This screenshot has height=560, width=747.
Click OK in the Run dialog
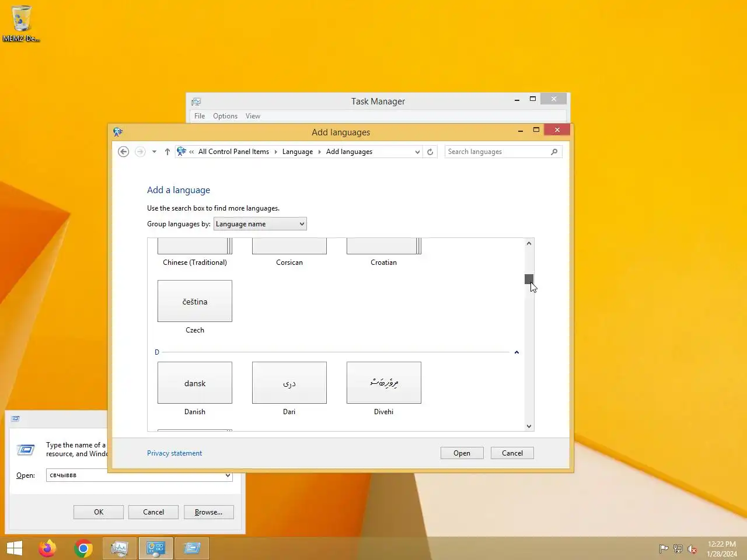pos(99,512)
